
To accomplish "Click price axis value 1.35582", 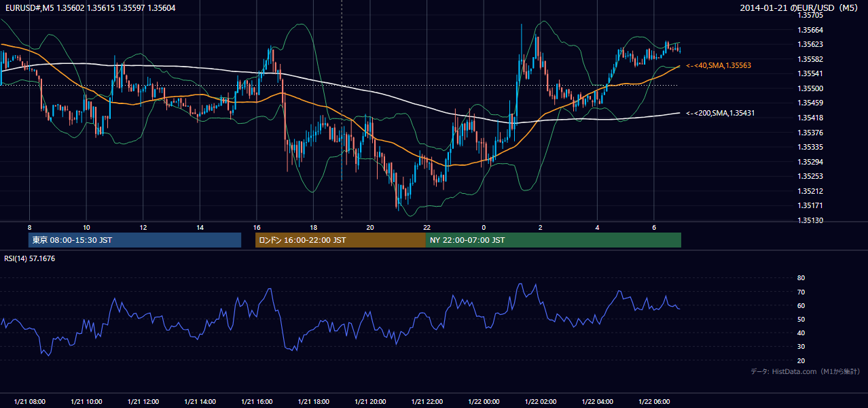I will [x=810, y=59].
